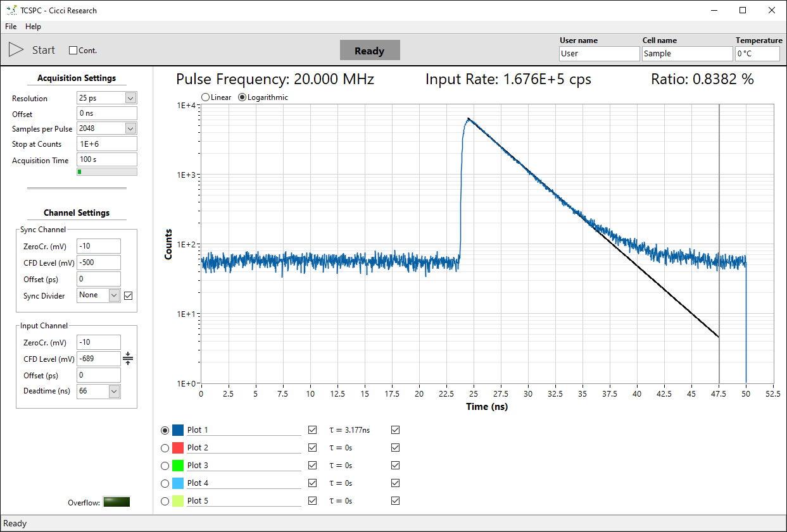Click the Plot 3 name field
The height and width of the screenshot is (532, 787).
coord(244,466)
